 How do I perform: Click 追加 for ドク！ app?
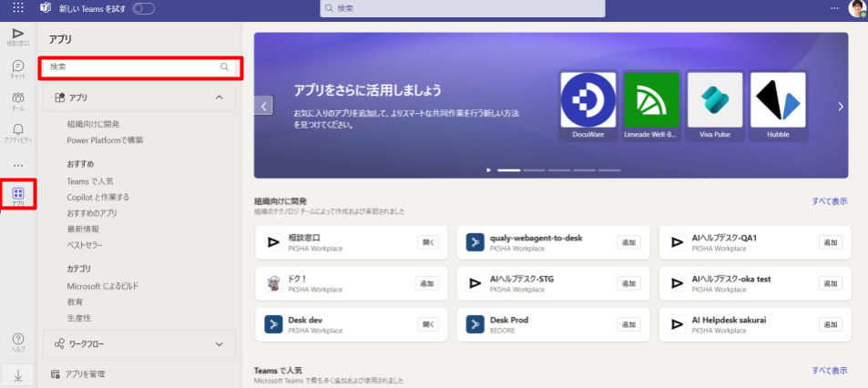pos(427,283)
